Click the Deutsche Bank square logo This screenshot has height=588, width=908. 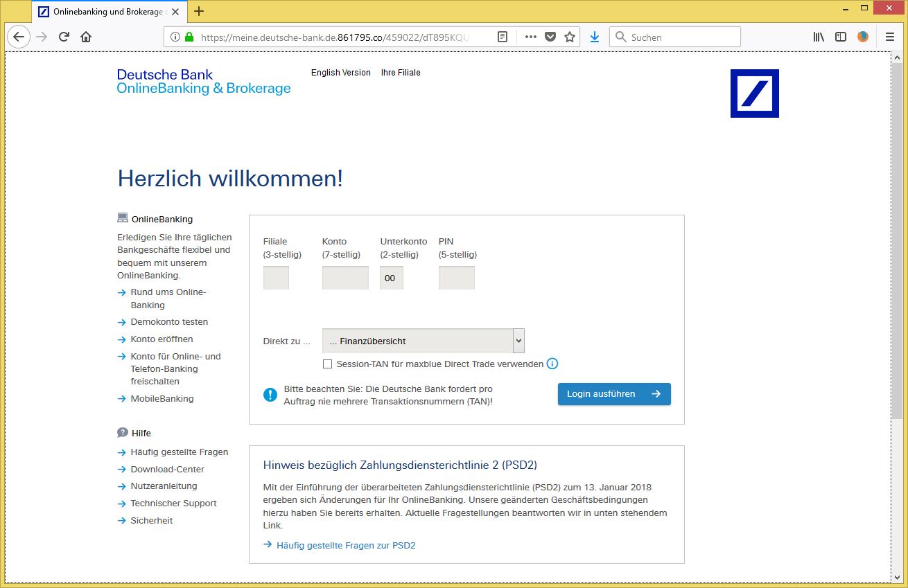tap(755, 93)
